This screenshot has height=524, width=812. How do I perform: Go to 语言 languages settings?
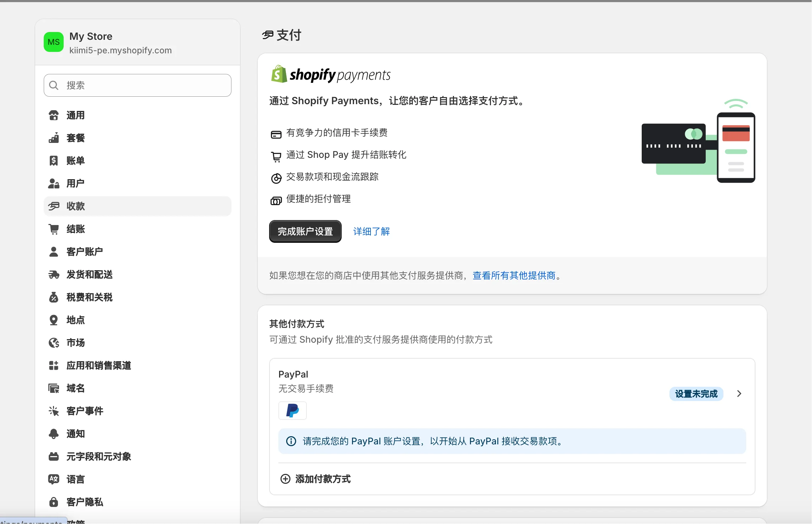click(138, 479)
